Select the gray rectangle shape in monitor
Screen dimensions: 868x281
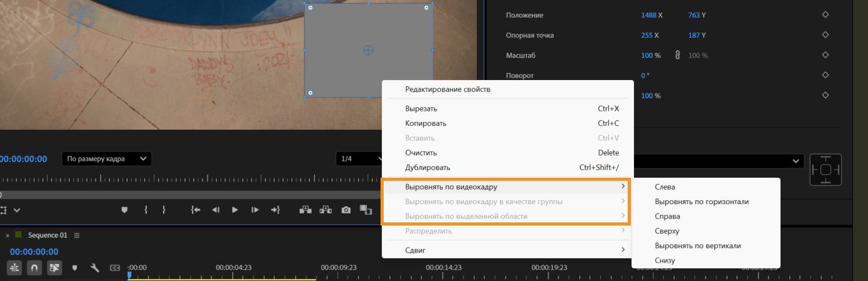(369, 50)
